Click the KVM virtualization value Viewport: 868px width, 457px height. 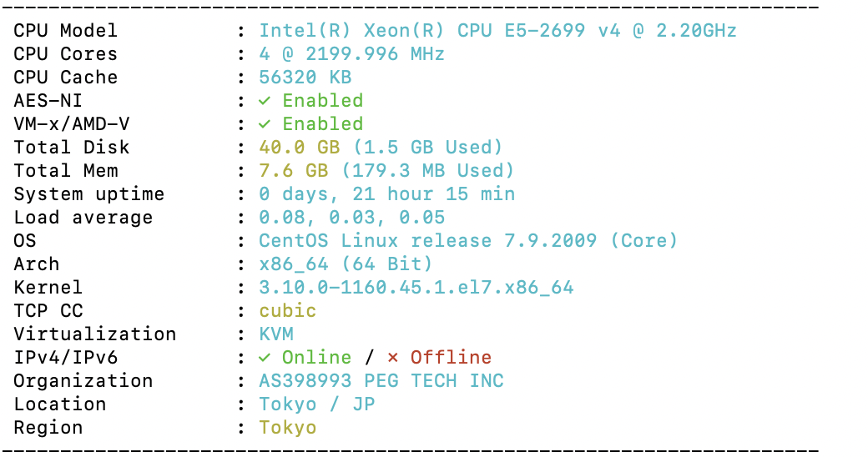275,334
